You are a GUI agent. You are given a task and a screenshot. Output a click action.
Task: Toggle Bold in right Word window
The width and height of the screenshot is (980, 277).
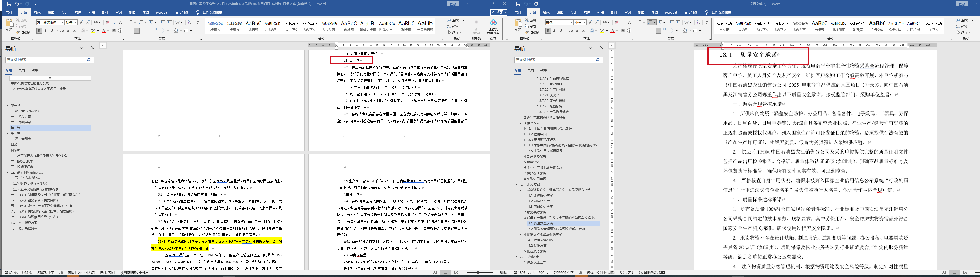[x=548, y=31]
